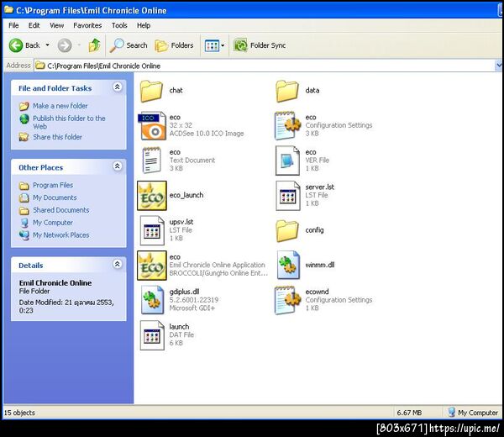
Task: Open the View menu
Action: 56,25
